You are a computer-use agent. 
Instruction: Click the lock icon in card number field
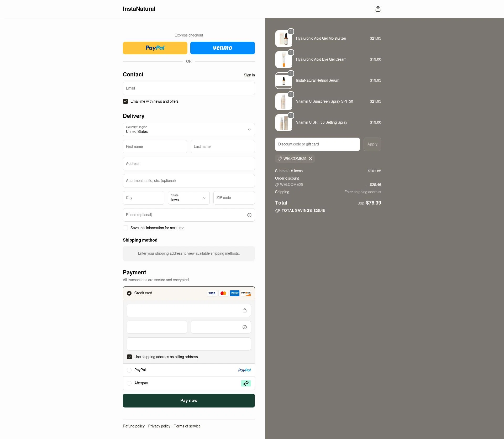pos(245,310)
